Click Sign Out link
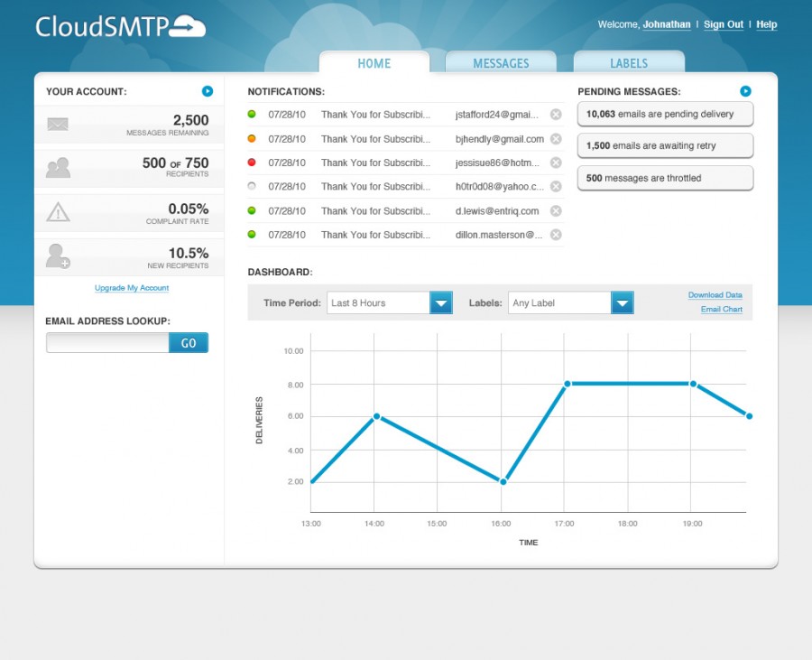Image resolution: width=812 pixels, height=660 pixels. coord(724,24)
